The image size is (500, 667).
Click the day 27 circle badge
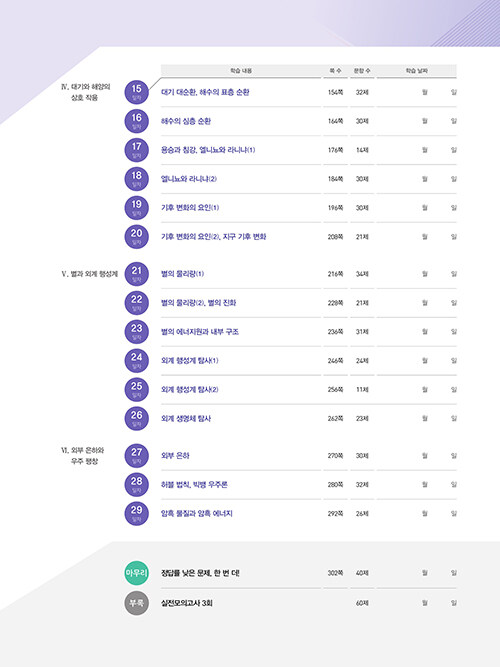[136, 456]
